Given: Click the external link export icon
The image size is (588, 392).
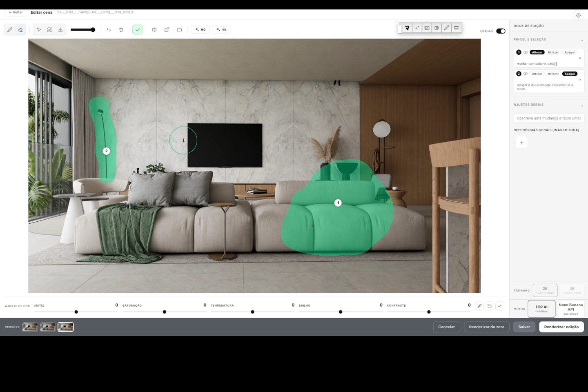Looking at the screenshot, I should [167, 30].
